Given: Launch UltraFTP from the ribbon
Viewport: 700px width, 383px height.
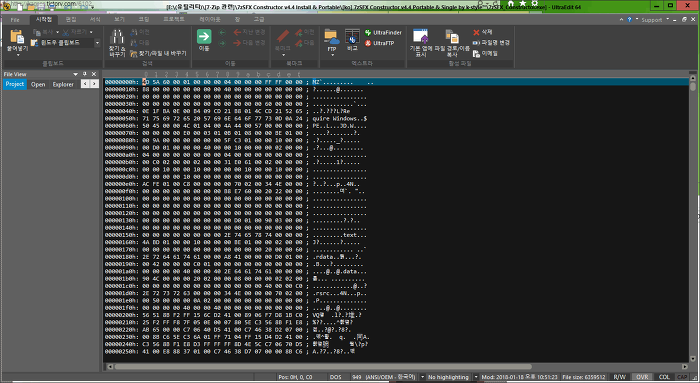Looking at the screenshot, I should (379, 43).
